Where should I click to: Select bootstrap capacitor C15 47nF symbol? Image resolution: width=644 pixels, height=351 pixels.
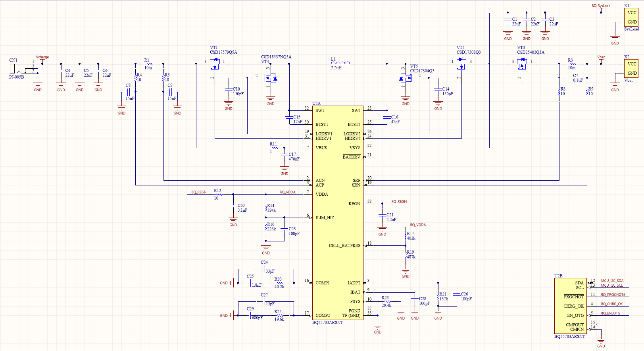click(289, 118)
